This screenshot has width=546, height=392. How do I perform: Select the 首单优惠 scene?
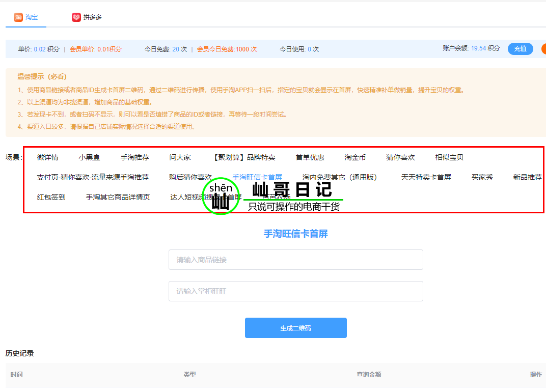coord(310,157)
